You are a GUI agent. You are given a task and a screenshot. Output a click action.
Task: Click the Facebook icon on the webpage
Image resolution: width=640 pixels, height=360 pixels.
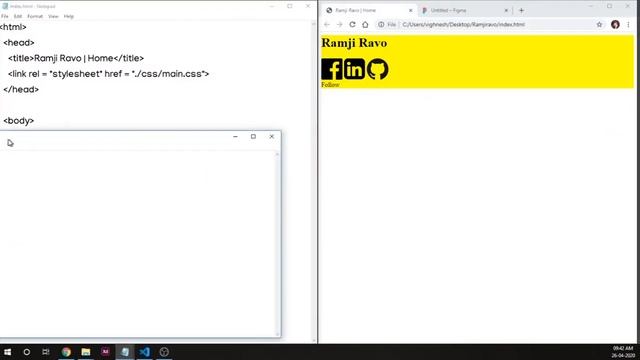(x=331, y=69)
